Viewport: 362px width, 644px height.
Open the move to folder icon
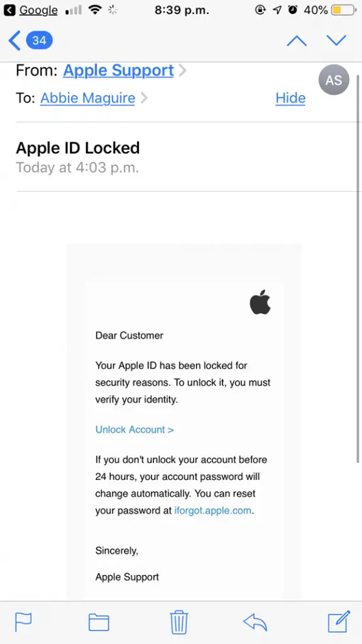pos(99,623)
